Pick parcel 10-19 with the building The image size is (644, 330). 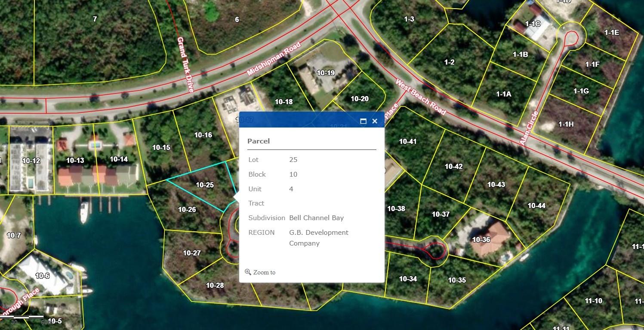(x=325, y=73)
